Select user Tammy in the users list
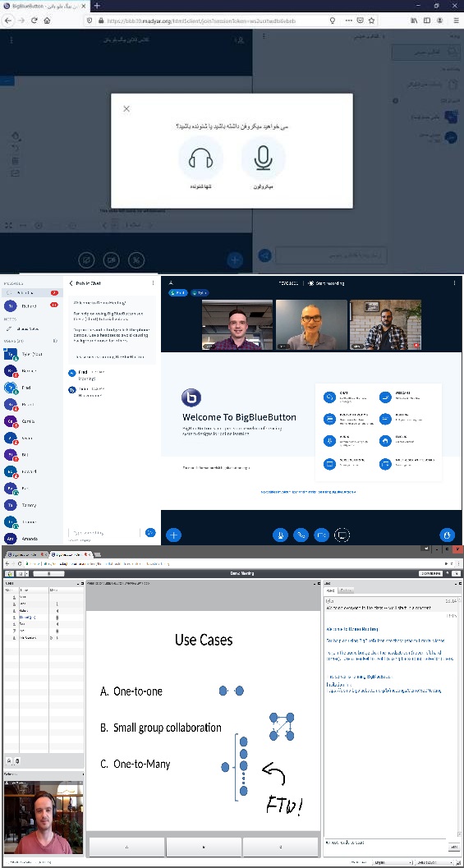 [x=30, y=505]
